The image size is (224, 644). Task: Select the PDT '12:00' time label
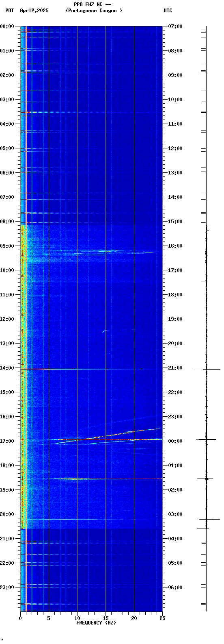tap(7, 319)
